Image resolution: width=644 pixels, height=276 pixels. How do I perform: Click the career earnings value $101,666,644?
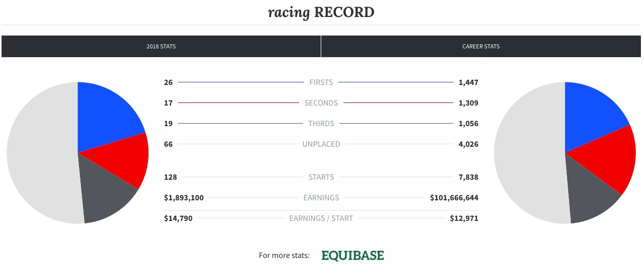point(454,198)
